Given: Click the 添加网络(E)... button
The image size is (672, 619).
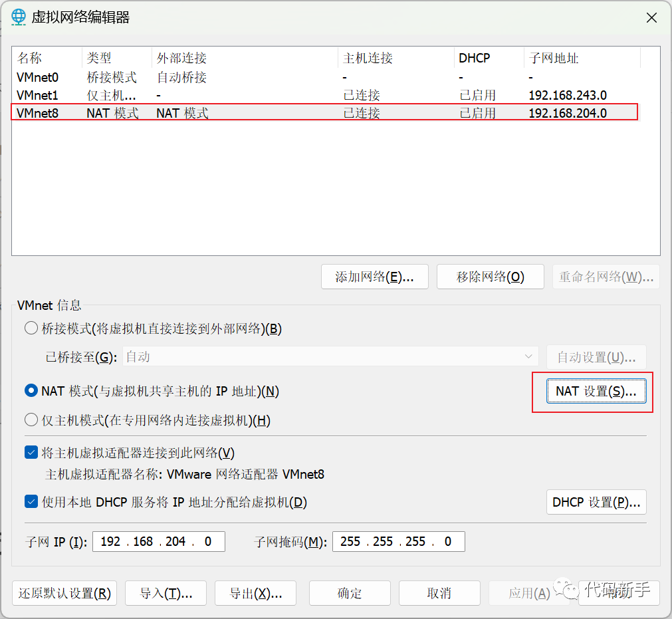Looking at the screenshot, I should click(x=375, y=277).
